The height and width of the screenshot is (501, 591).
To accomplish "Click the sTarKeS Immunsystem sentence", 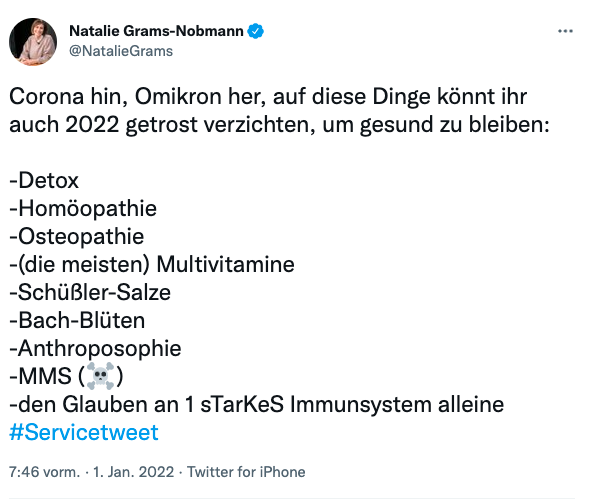I will coord(257,404).
